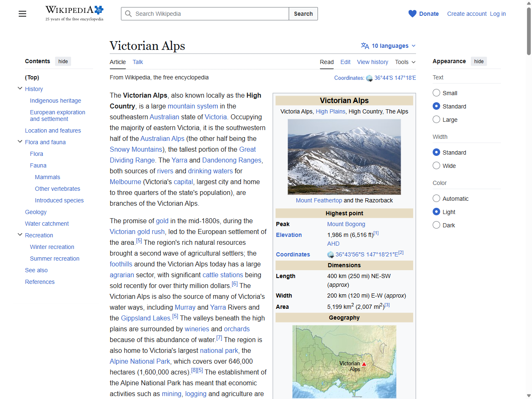Go to Summer recreation section

(x=54, y=259)
